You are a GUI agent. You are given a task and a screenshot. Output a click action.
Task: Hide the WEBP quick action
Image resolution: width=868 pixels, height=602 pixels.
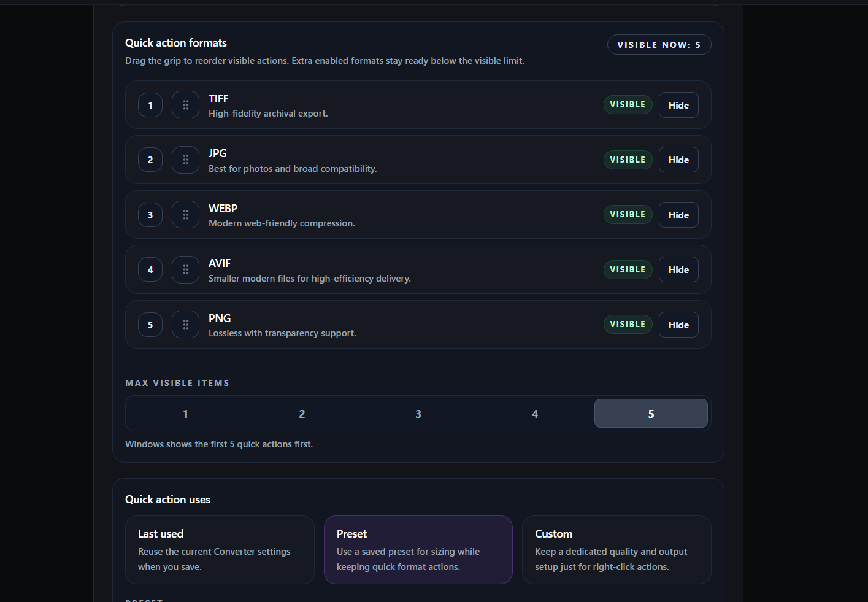click(x=678, y=215)
